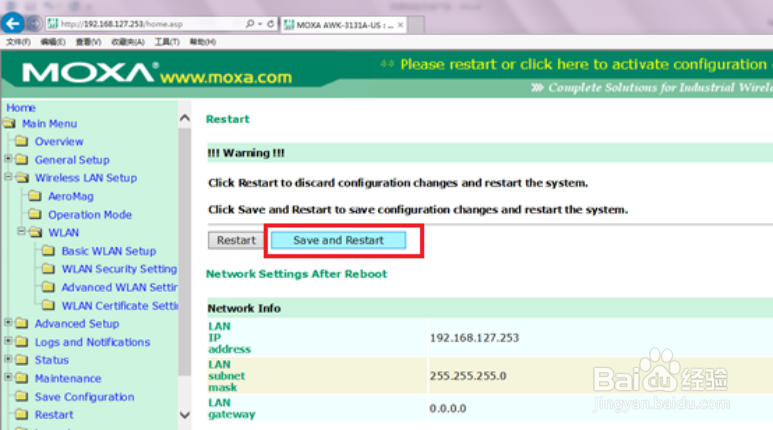Click the Operation Mode folder icon
Screen dimensions: 773x430
[35, 215]
